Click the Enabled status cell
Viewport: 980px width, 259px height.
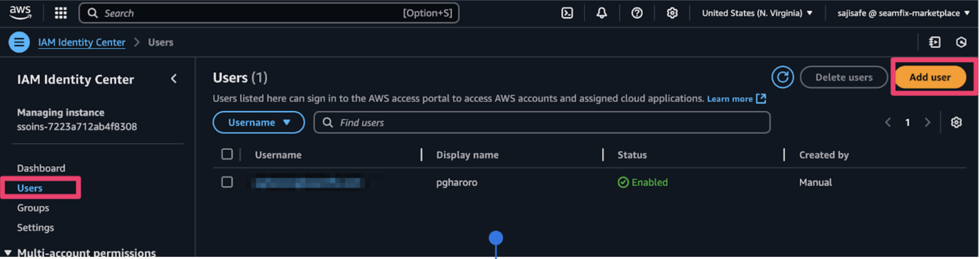point(643,182)
